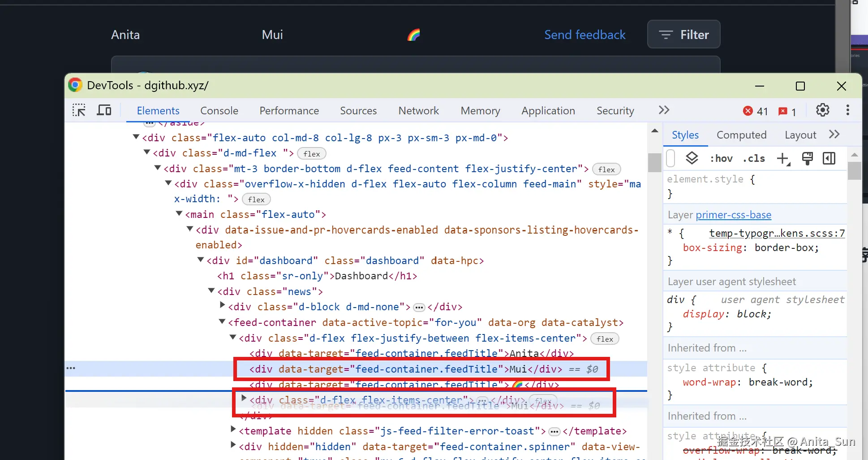Image resolution: width=868 pixels, height=460 pixels.
Task: Collapse the dashboard div node
Action: (201, 260)
